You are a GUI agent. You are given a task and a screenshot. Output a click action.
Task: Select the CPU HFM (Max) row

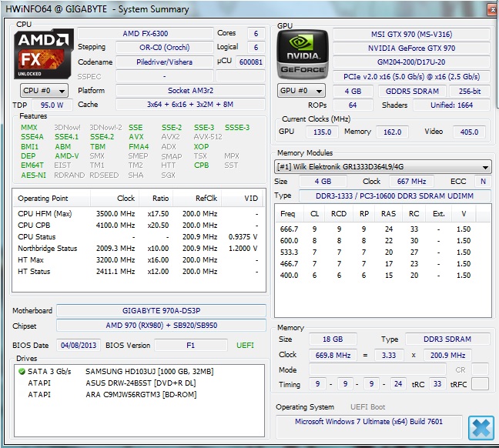(x=139, y=213)
